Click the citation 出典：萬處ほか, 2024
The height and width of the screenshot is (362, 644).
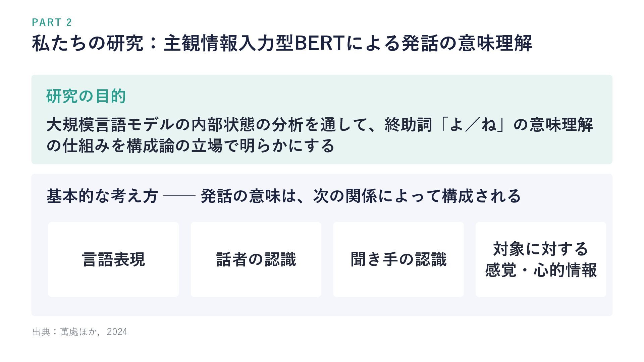pyautogui.click(x=79, y=332)
